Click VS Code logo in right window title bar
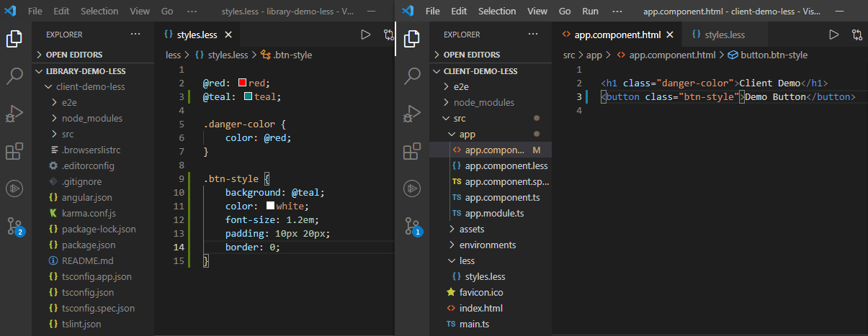 coord(408,11)
